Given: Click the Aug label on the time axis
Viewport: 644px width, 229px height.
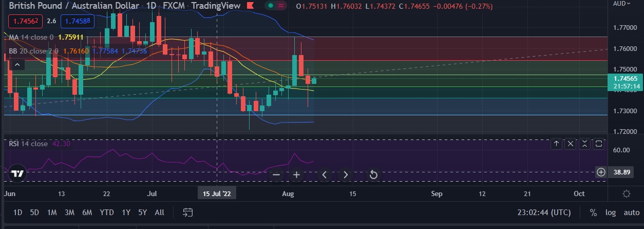Looking at the screenshot, I should (x=288, y=194).
